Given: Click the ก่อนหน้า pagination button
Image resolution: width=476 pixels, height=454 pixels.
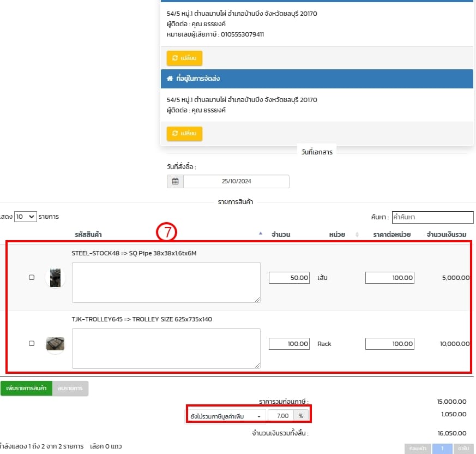Looking at the screenshot, I should pos(417,448).
